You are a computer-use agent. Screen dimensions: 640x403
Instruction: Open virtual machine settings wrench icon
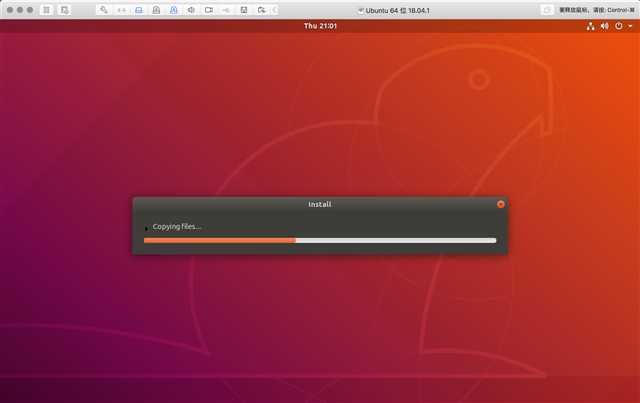[104, 10]
